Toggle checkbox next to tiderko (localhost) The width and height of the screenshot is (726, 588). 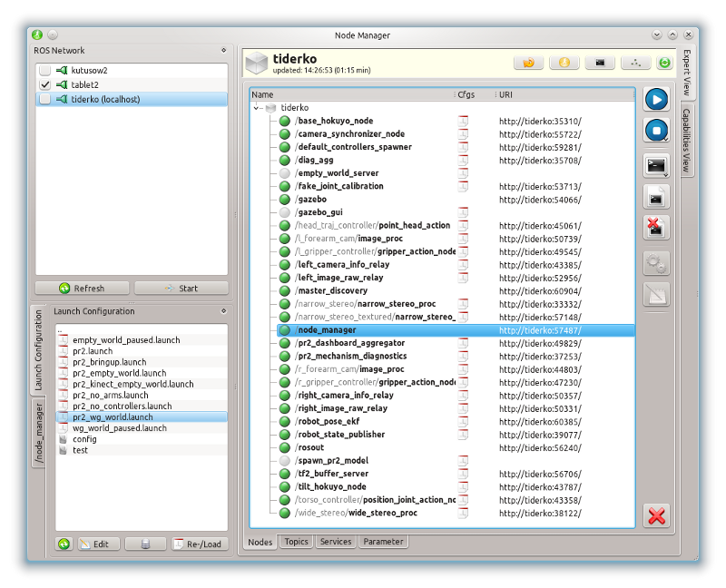(44, 99)
